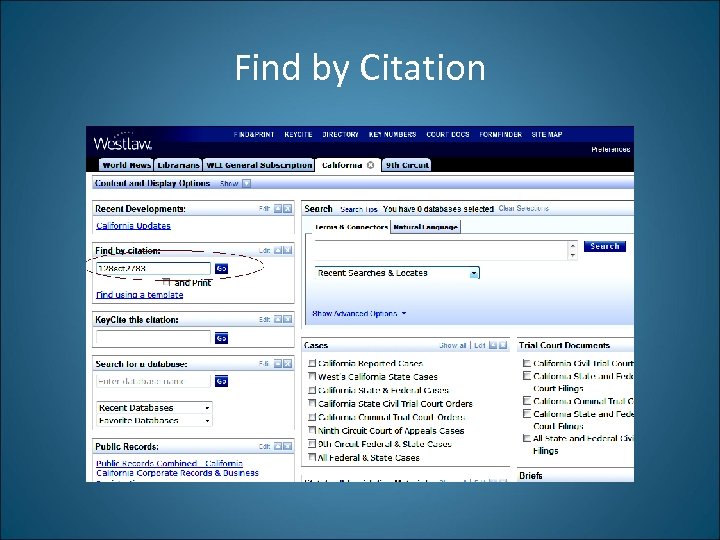
Task: Open FORMFINDER in top menu
Action: tap(501, 135)
